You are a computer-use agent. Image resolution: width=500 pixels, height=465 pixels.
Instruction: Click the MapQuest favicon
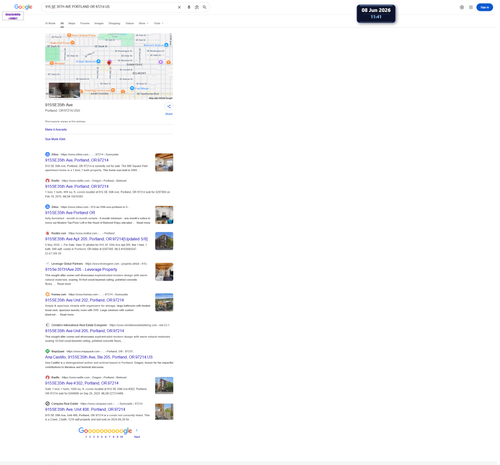47,351
